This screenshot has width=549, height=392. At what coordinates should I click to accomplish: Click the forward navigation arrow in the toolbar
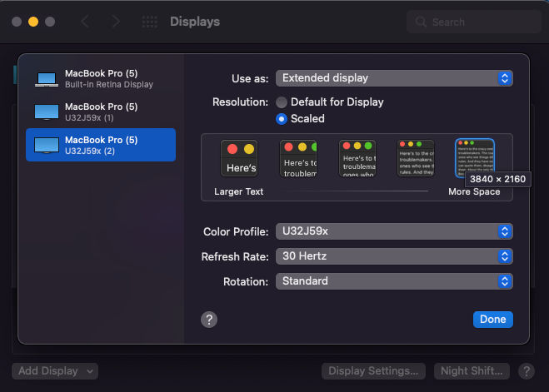coord(116,22)
